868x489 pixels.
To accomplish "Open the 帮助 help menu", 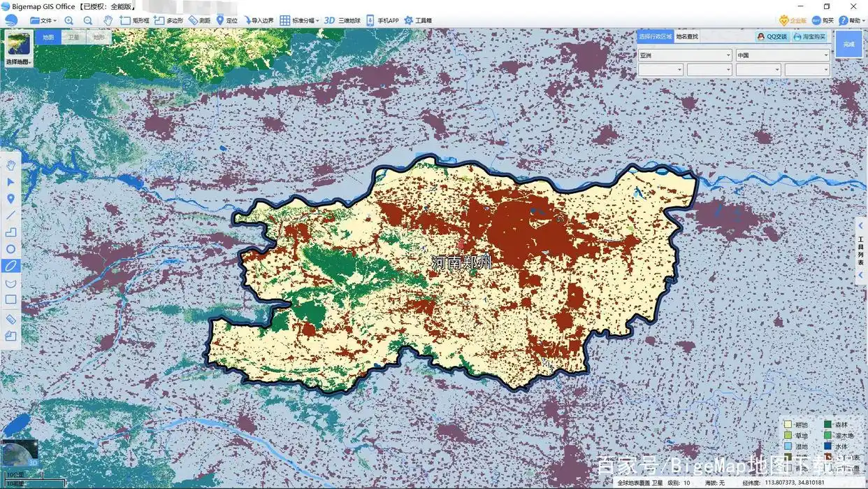I will 849,20.
